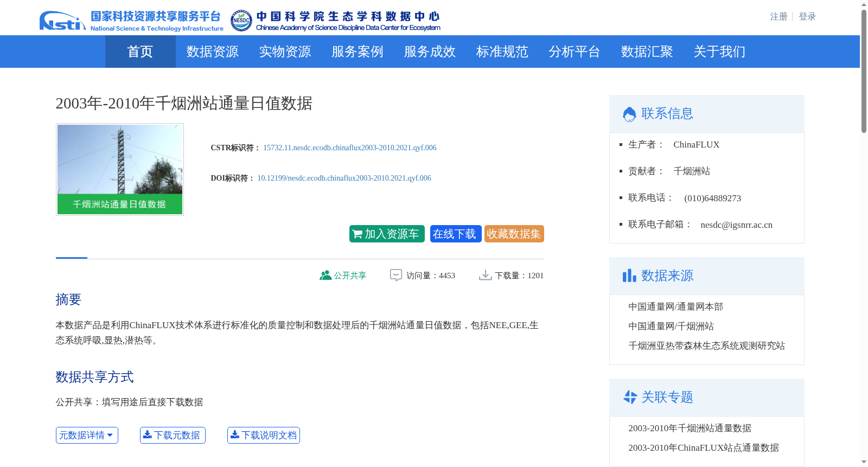Click the public sharing people icon

tap(325, 276)
